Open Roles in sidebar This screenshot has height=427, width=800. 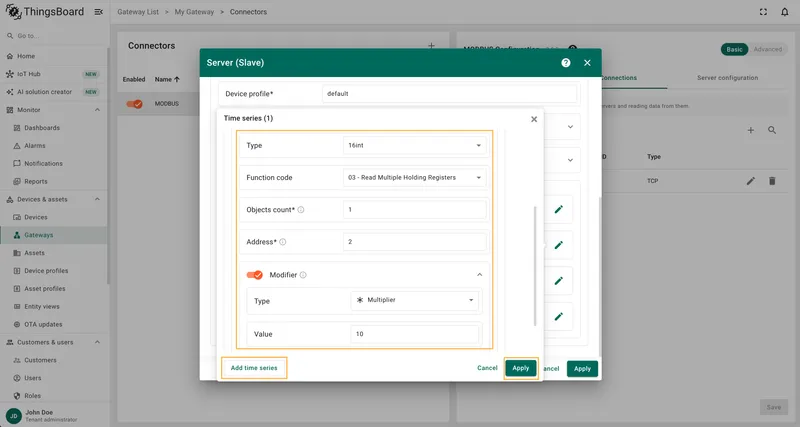click(x=54, y=395)
